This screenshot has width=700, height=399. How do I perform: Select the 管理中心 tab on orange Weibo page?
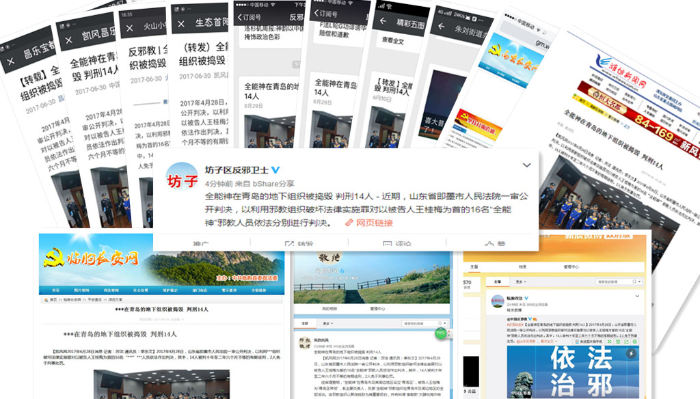571,266
